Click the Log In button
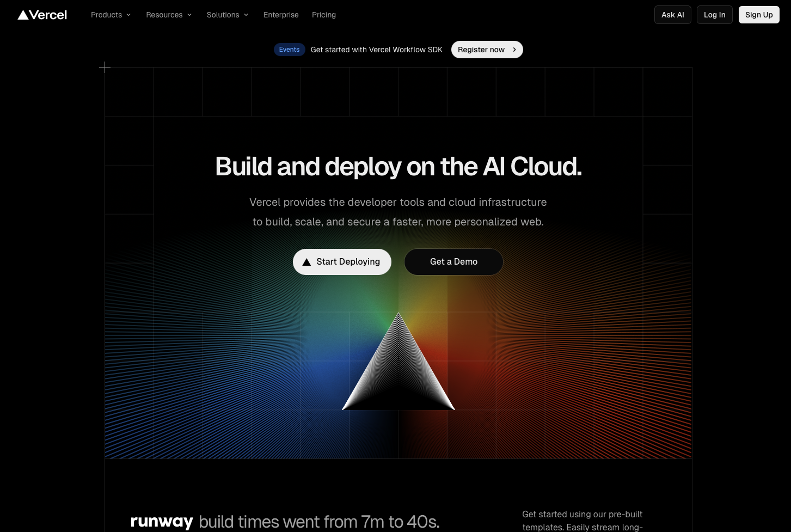The height and width of the screenshot is (532, 791). click(715, 15)
